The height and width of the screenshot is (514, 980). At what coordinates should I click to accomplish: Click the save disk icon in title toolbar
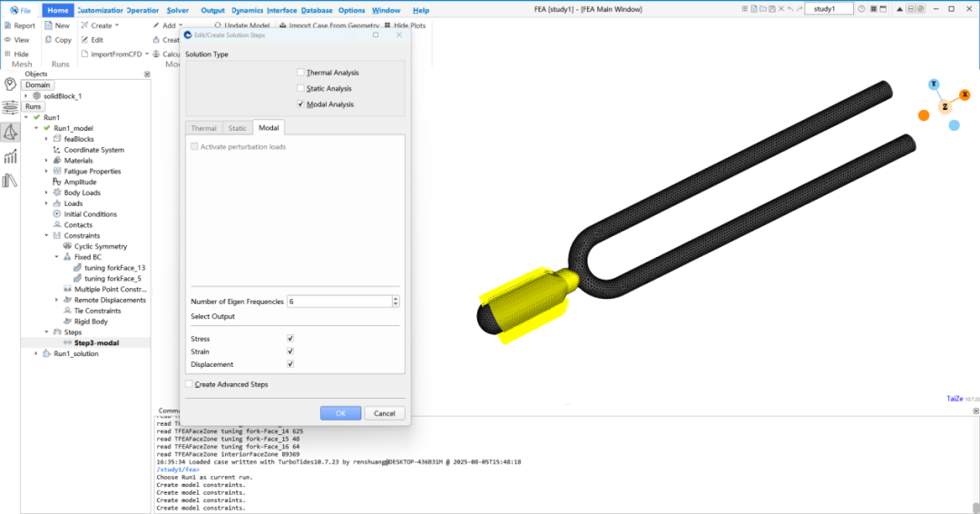[x=772, y=9]
